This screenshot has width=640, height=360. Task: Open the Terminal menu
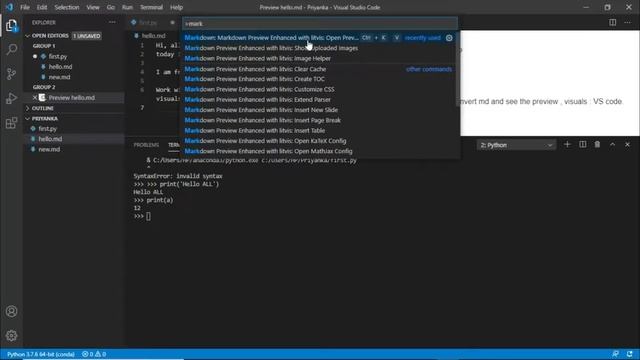click(151, 7)
